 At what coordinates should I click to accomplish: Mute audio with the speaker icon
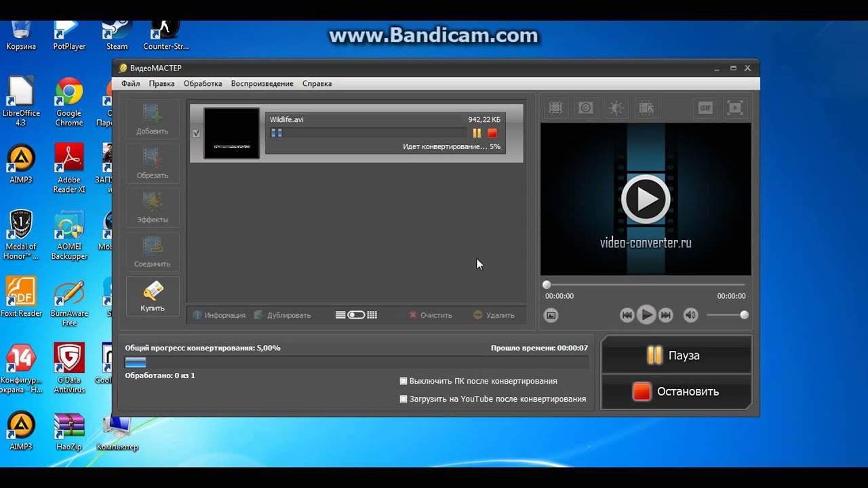click(690, 315)
